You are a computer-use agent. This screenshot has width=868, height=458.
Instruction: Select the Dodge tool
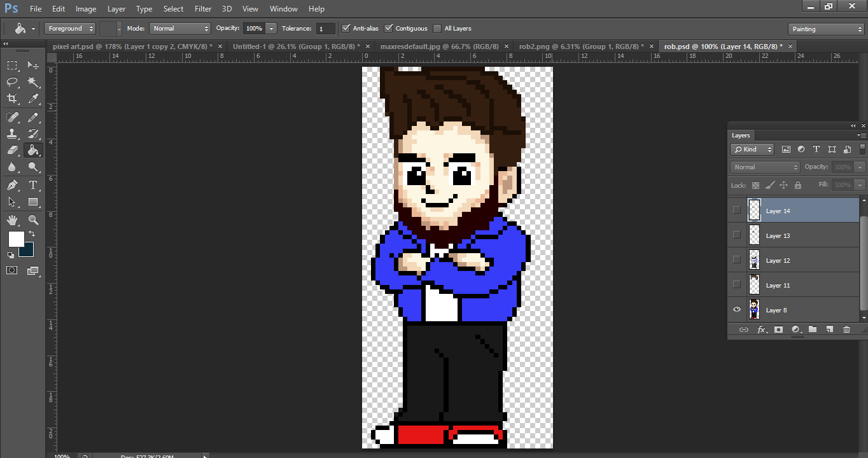point(33,167)
